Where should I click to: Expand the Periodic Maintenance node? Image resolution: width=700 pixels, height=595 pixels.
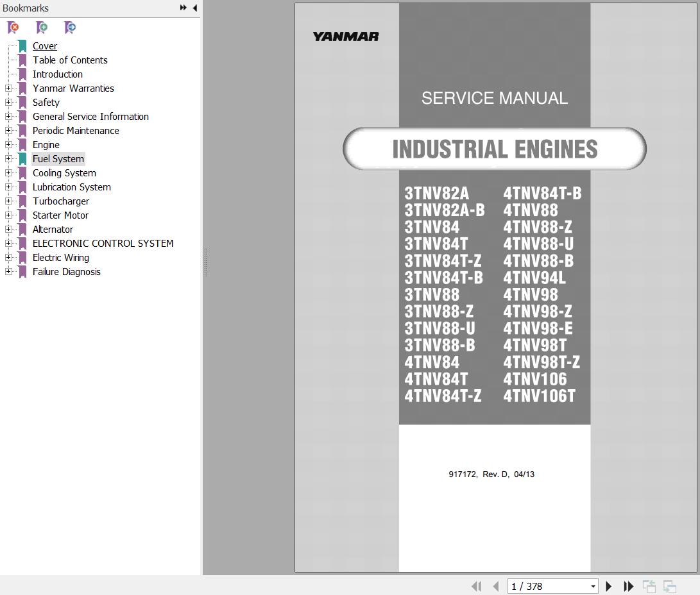point(8,131)
